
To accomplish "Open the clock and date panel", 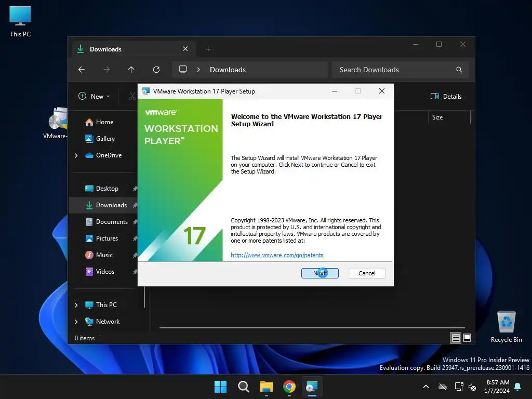I will pos(497,387).
